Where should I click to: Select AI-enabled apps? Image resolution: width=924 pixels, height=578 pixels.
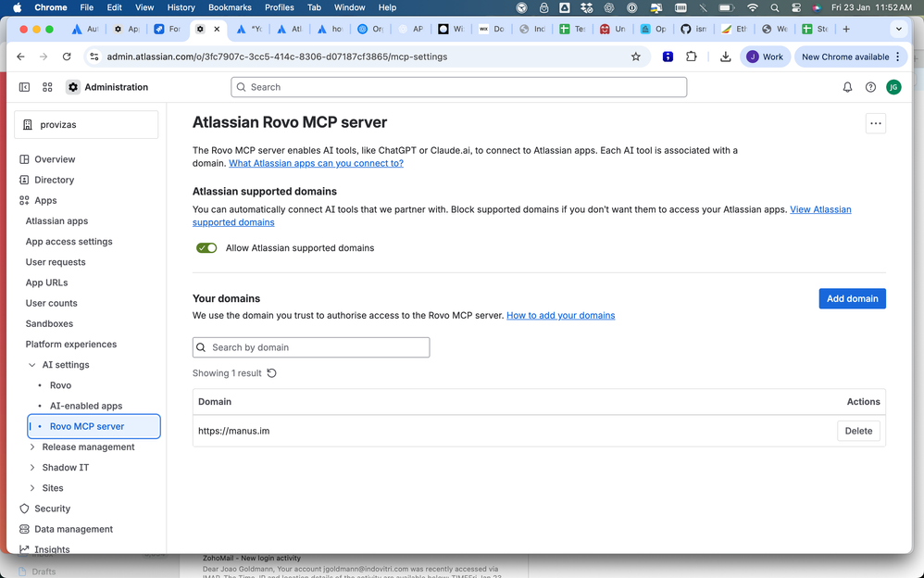click(x=86, y=407)
